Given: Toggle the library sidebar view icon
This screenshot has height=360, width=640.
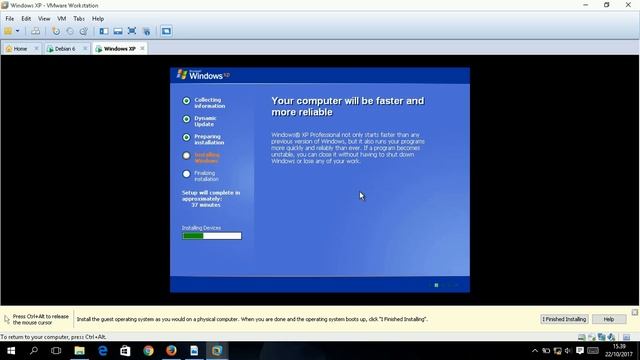Looking at the screenshot, I should coord(104,31).
